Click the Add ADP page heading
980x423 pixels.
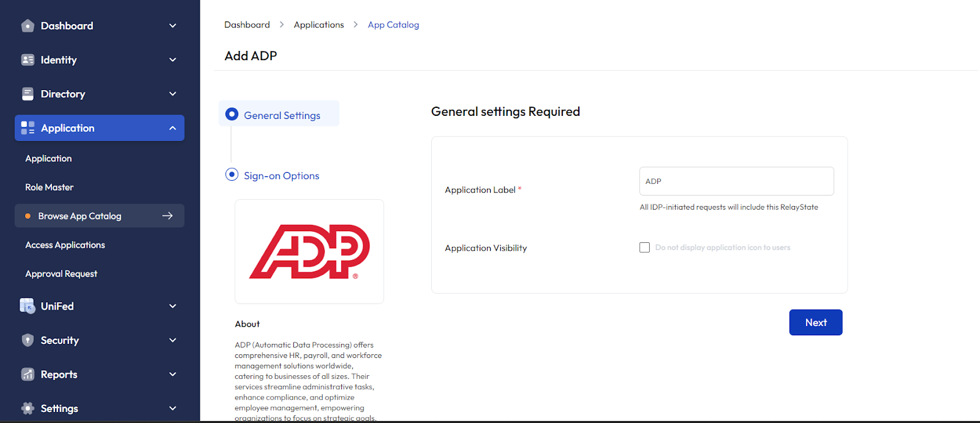(251, 56)
